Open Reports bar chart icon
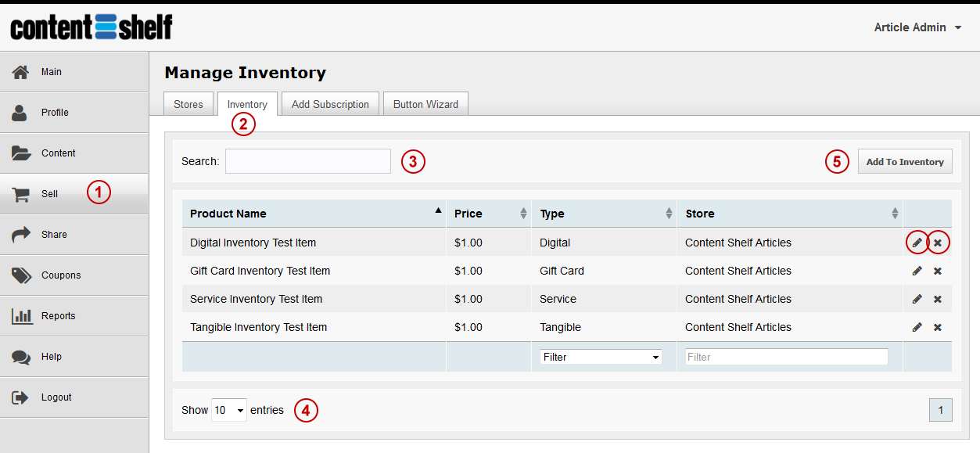The width and height of the screenshot is (980, 453). 21,316
